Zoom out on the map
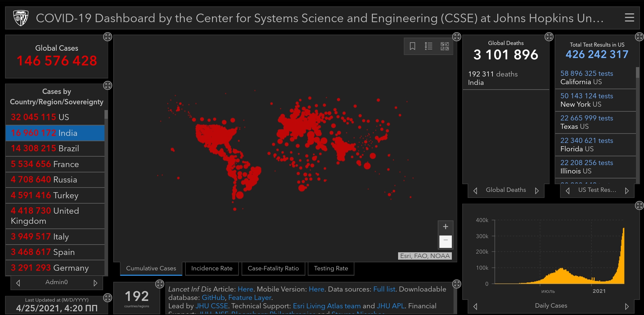Image resolution: width=644 pixels, height=315 pixels. [445, 241]
